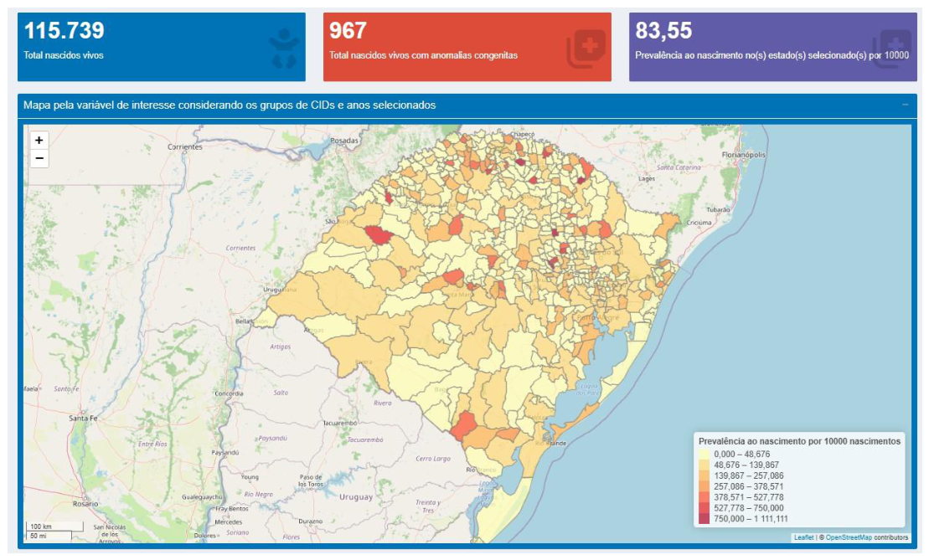Click the Lages label on the map

[x=647, y=179]
